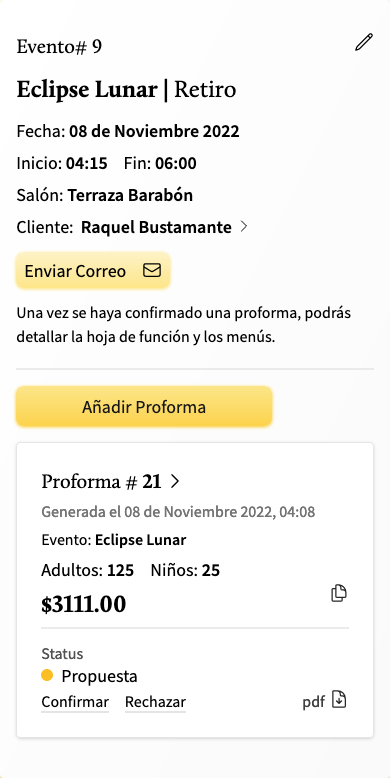Expand Proforma # 21 using its chevron arrow
The height and width of the screenshot is (778, 390).
point(175,481)
